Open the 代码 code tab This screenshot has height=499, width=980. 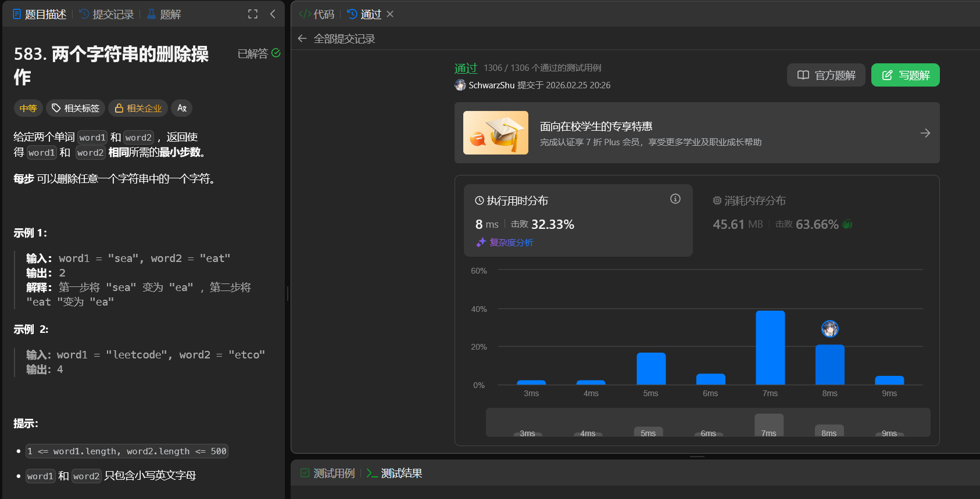[x=317, y=14]
